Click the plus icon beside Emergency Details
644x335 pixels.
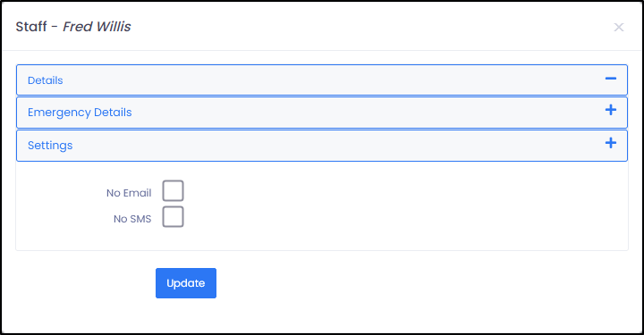tap(610, 110)
